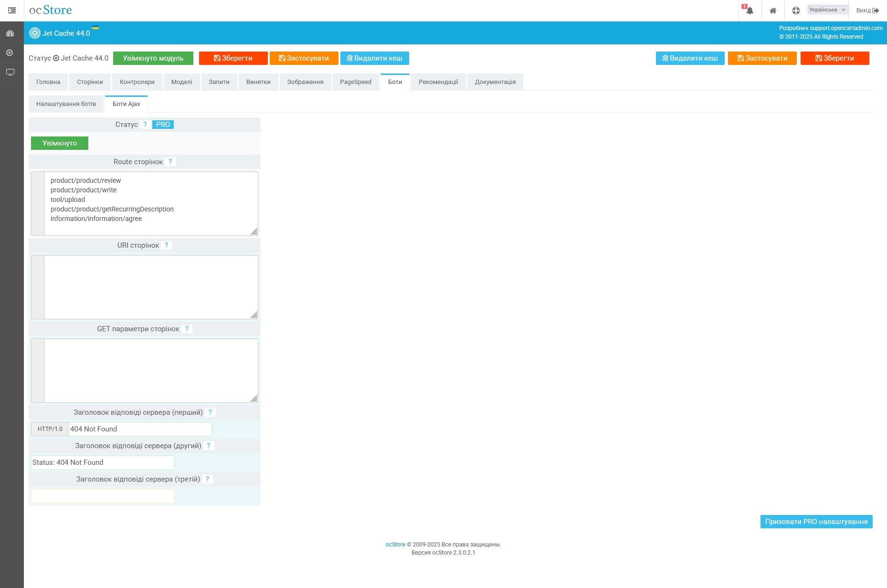The height and width of the screenshot is (588, 887).
Task: Click the home icon in header
Action: point(772,10)
